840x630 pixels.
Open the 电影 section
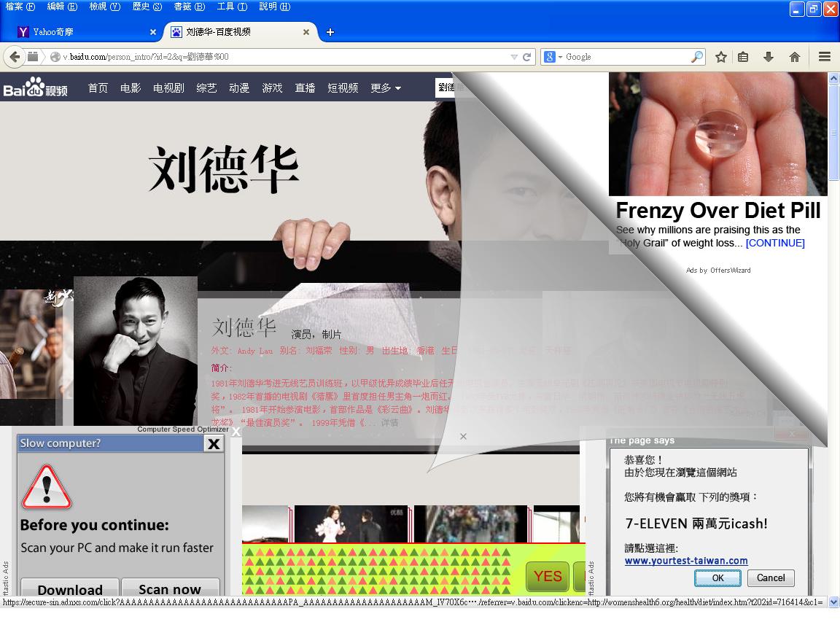[131, 87]
